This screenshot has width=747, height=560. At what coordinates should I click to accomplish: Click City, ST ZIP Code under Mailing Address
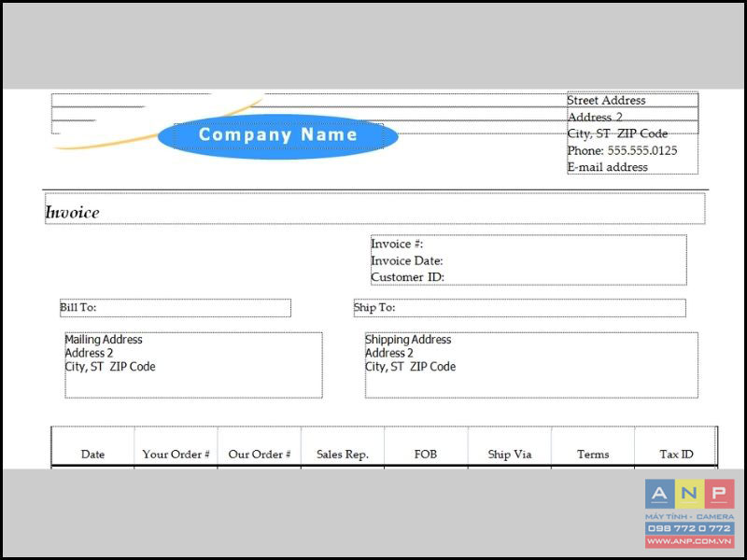(x=110, y=367)
